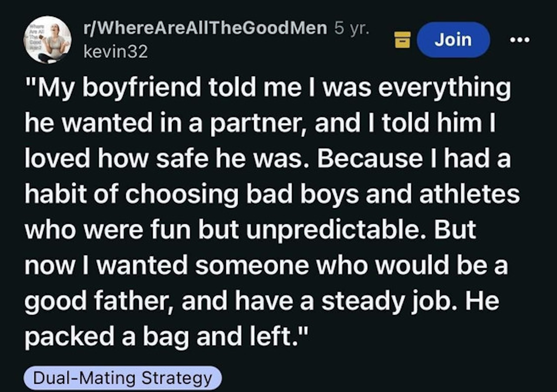
Task: Click the line "now I wanted someone"
Action: pyautogui.click(x=266, y=265)
